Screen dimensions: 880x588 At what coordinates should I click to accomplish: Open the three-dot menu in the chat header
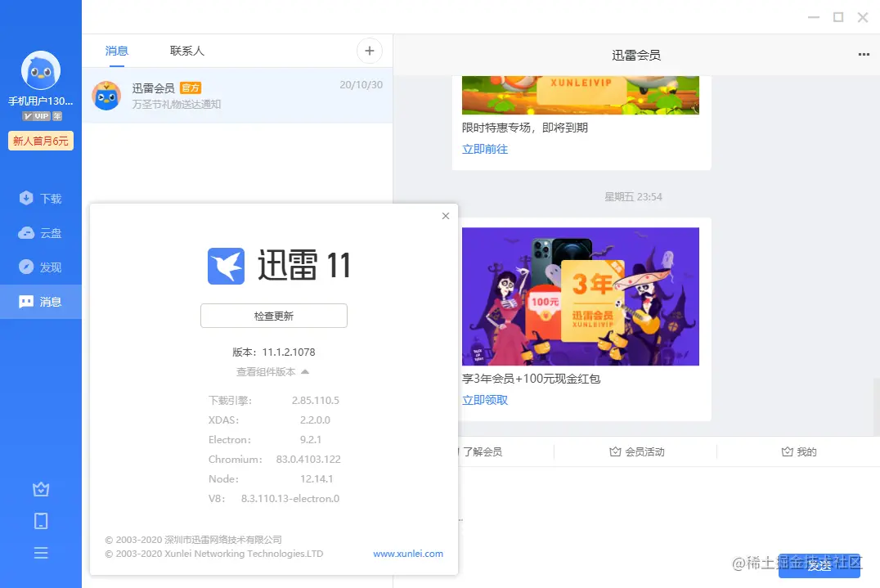tap(864, 55)
